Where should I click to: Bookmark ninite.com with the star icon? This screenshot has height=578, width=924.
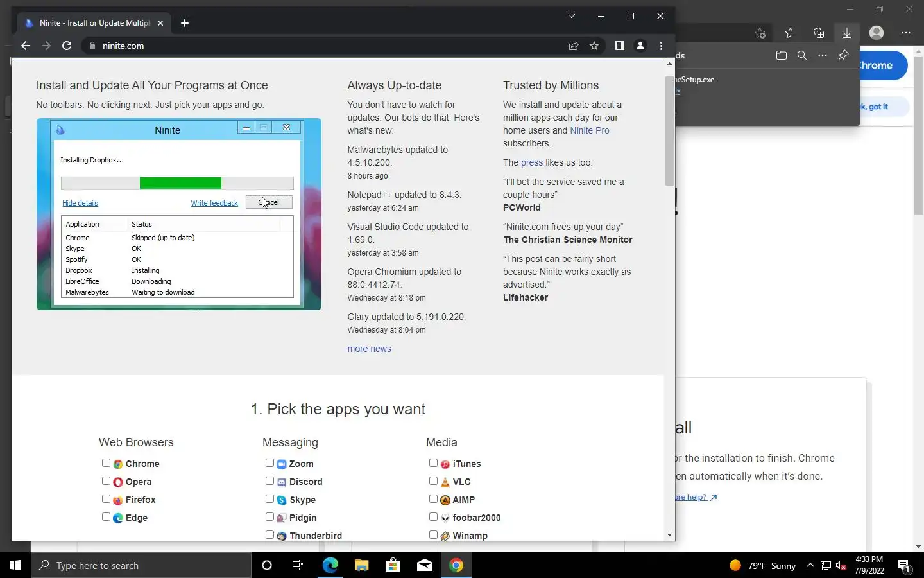point(594,46)
